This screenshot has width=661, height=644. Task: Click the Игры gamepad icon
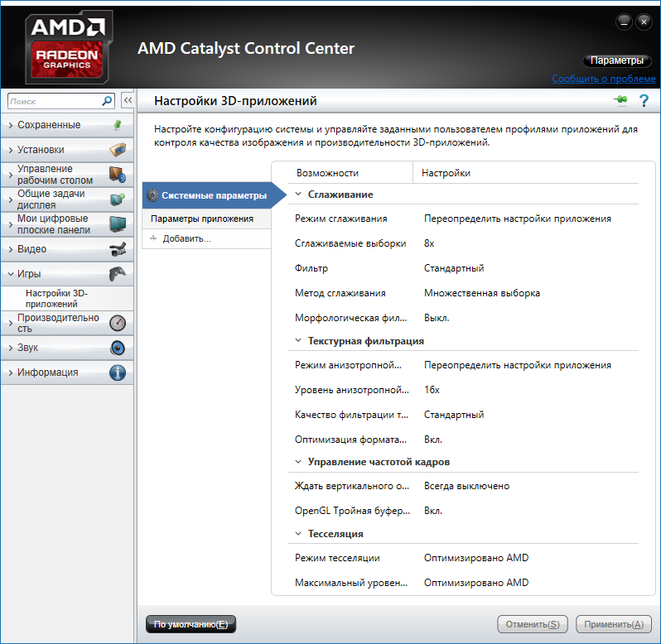coord(118,274)
